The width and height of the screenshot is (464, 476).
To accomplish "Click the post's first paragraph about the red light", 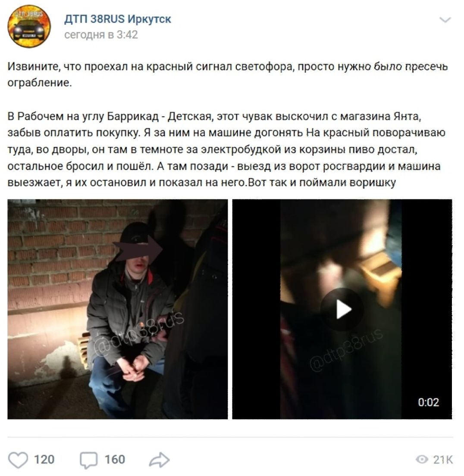I will pos(228,75).
